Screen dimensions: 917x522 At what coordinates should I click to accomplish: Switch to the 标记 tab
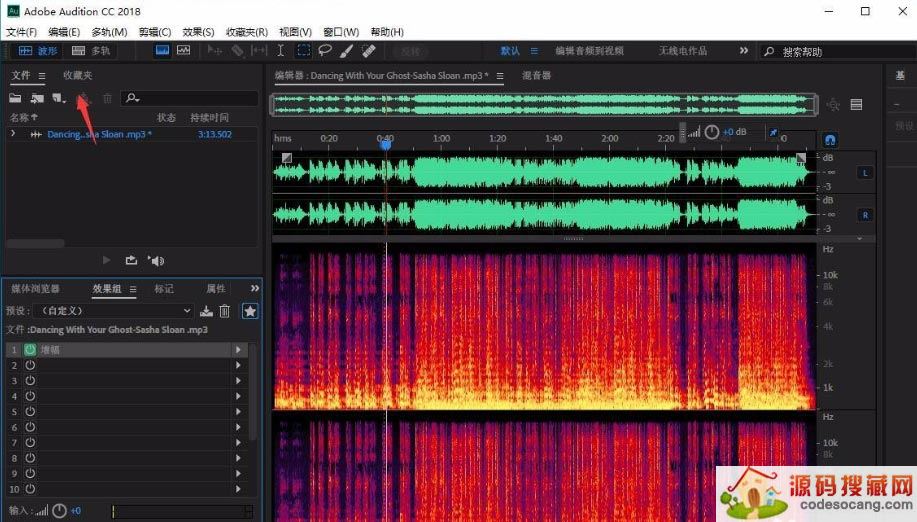(x=164, y=289)
